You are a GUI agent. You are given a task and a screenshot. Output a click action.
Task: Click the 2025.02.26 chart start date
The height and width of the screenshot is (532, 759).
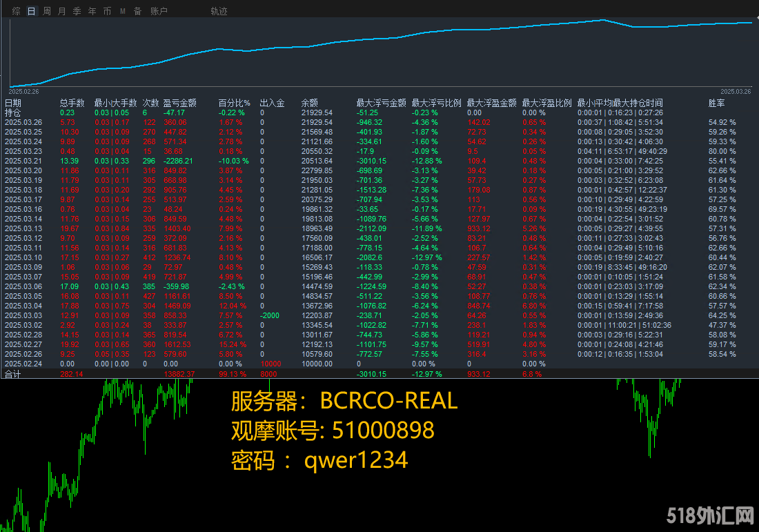[23, 92]
